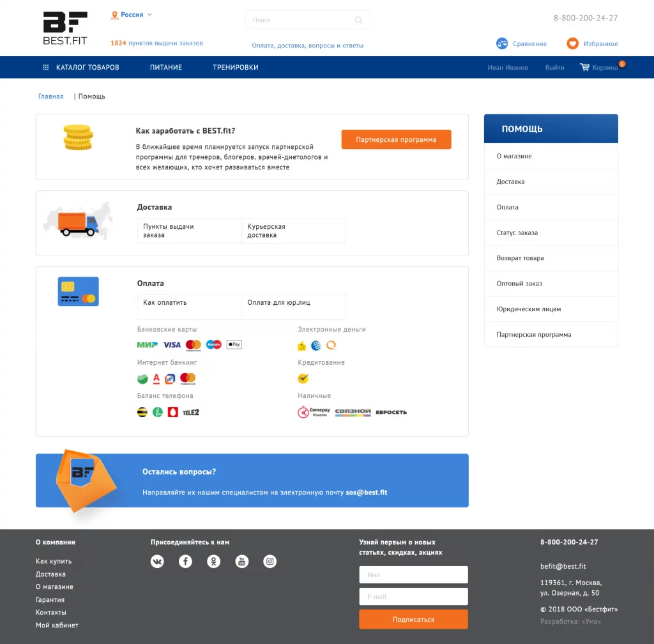Click the orange delivery truck image
The image size is (654, 644).
pos(78,224)
